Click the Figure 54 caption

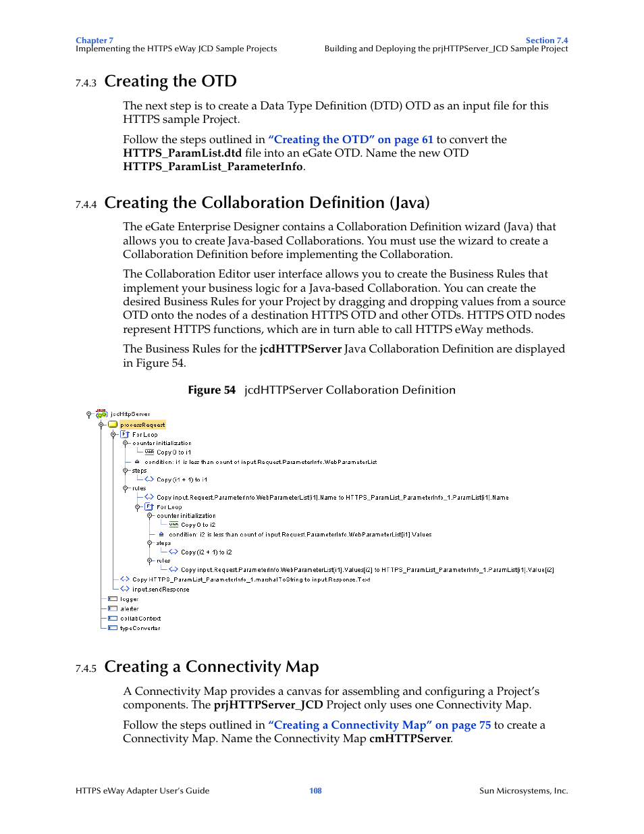coord(321,390)
